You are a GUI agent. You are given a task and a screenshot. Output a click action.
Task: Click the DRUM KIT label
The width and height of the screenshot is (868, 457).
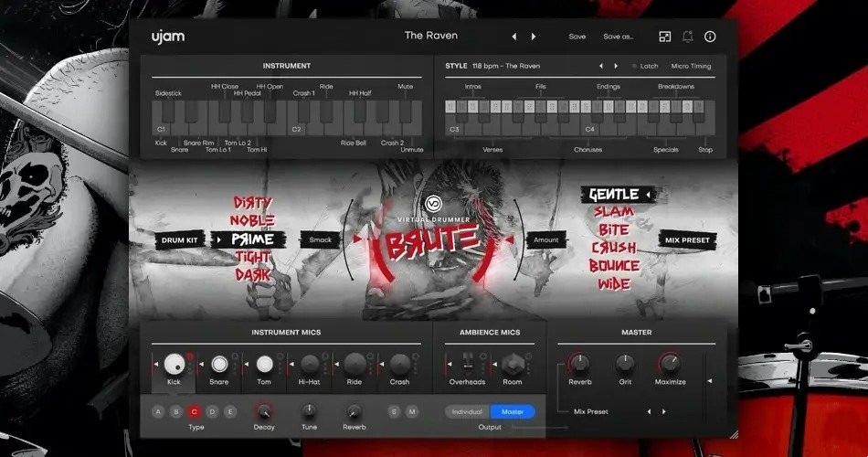point(180,240)
